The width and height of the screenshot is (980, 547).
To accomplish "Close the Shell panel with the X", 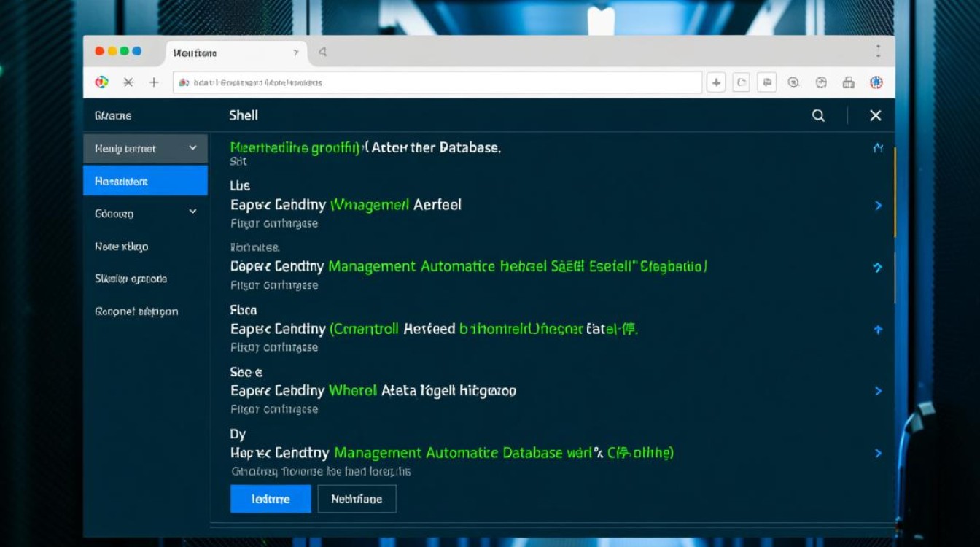I will point(876,116).
